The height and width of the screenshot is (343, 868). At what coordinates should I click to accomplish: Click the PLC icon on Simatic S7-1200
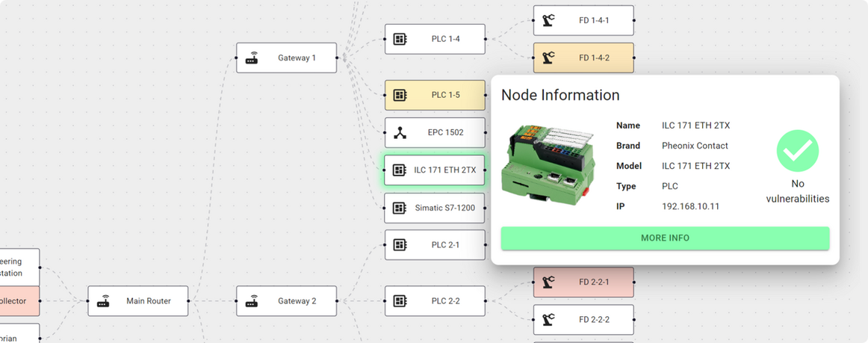tap(400, 208)
